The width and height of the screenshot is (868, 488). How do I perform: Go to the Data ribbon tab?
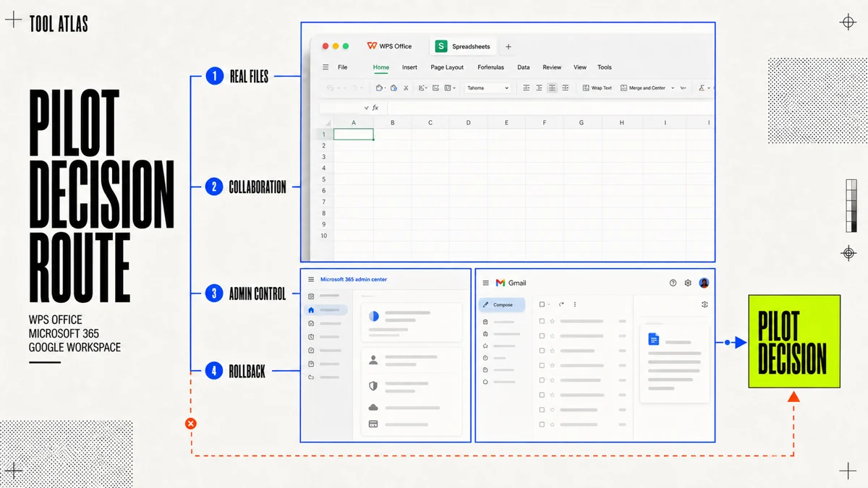point(524,67)
